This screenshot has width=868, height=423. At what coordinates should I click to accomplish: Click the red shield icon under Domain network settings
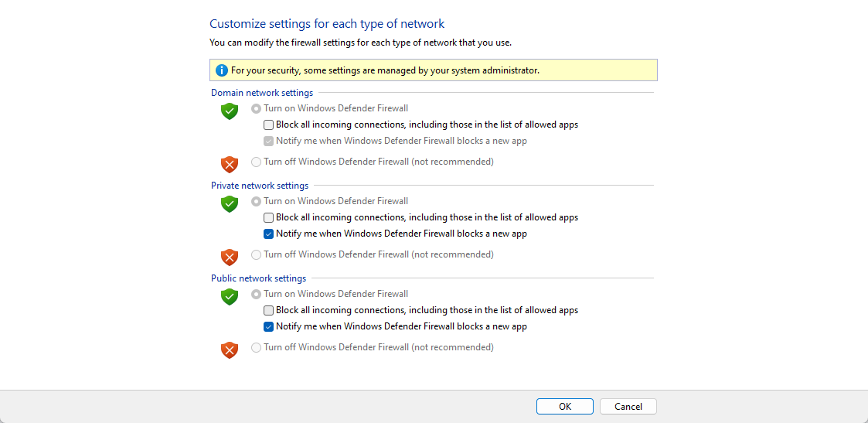tap(230, 164)
